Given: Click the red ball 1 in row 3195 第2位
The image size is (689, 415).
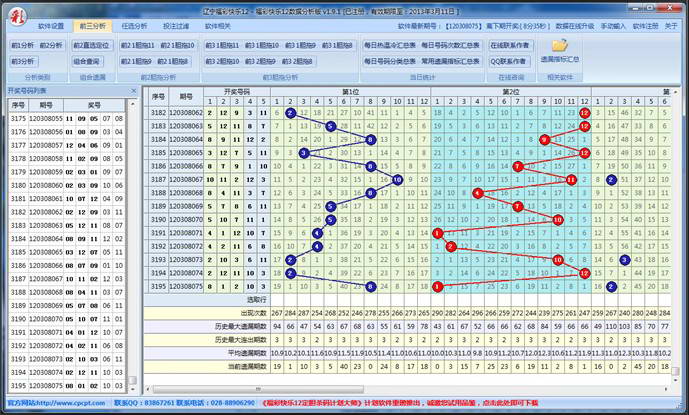Looking at the screenshot, I should [x=437, y=287].
